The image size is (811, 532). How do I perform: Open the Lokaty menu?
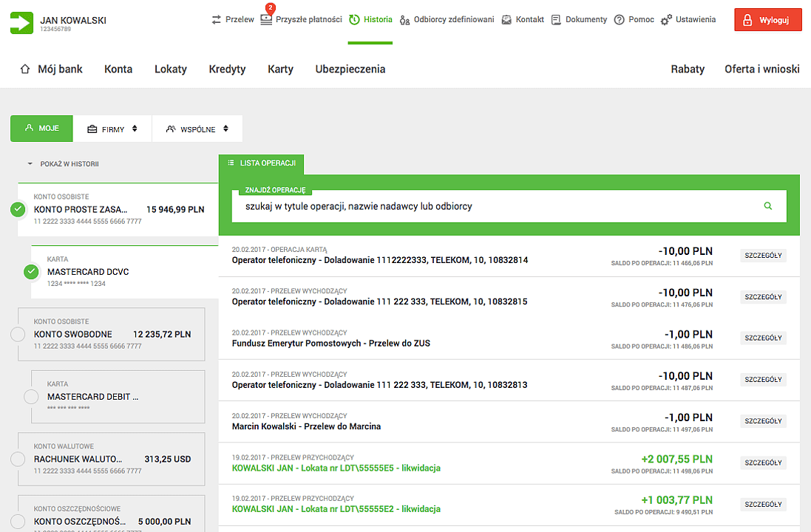coord(171,69)
